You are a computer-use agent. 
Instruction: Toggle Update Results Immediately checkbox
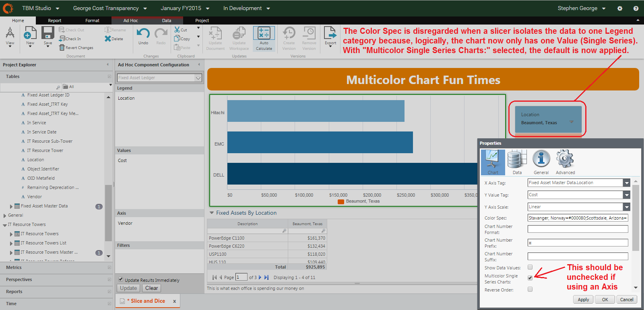pyautogui.click(x=121, y=279)
